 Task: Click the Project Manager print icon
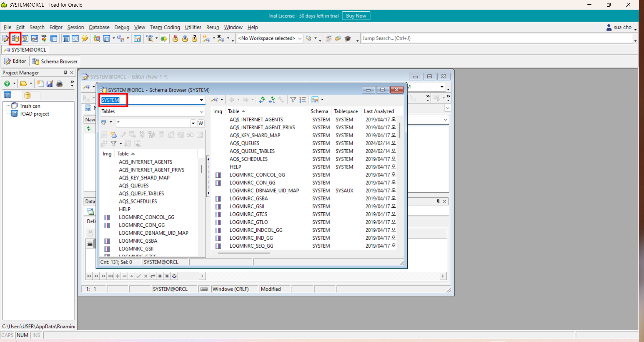[x=60, y=84]
